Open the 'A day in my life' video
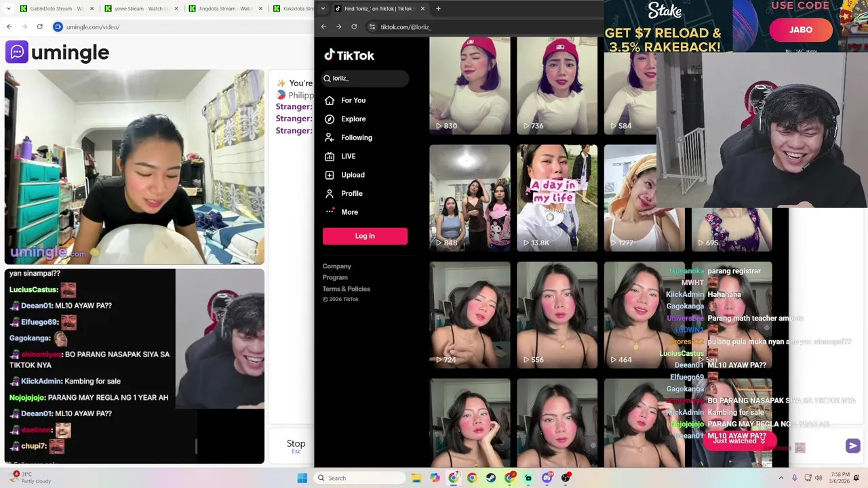 click(x=557, y=198)
